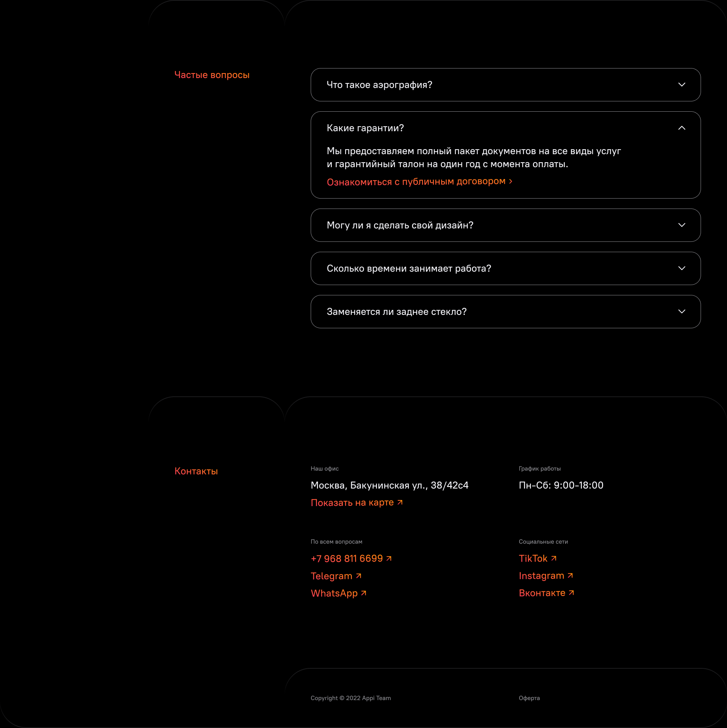This screenshot has height=728, width=727.
Task: Click the small chevron after 'публичным договором'
Action: (x=510, y=181)
